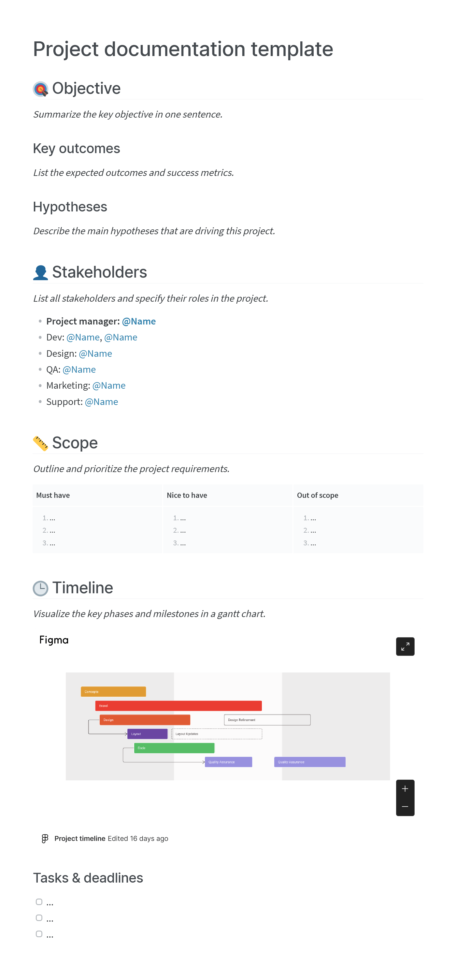The height and width of the screenshot is (980, 456).
Task: Click the ruler emoji beside Scope
Action: point(40,443)
